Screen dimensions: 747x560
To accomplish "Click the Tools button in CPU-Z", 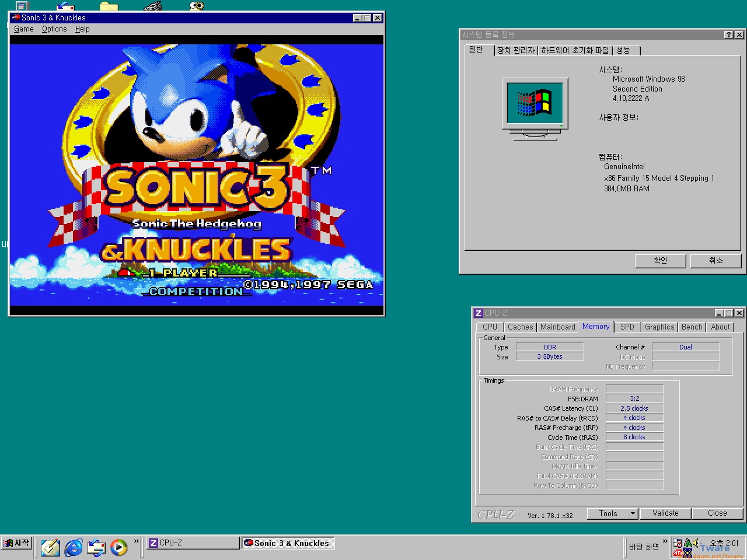I will [608, 513].
